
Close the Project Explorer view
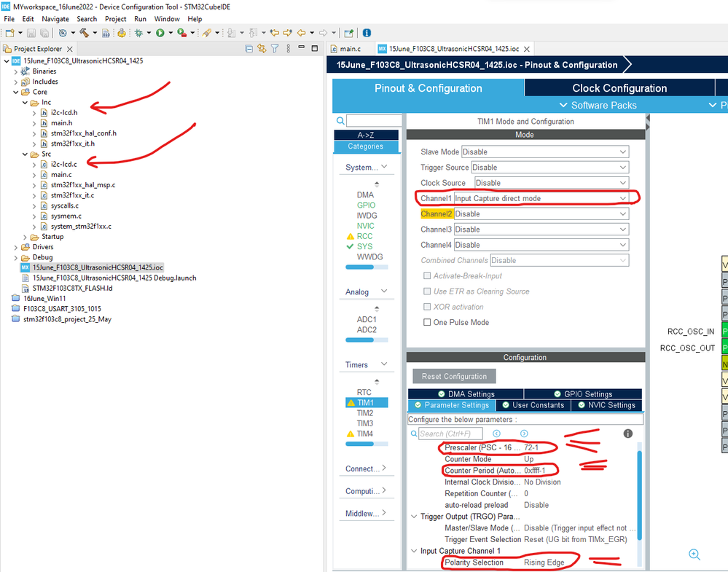click(x=70, y=50)
